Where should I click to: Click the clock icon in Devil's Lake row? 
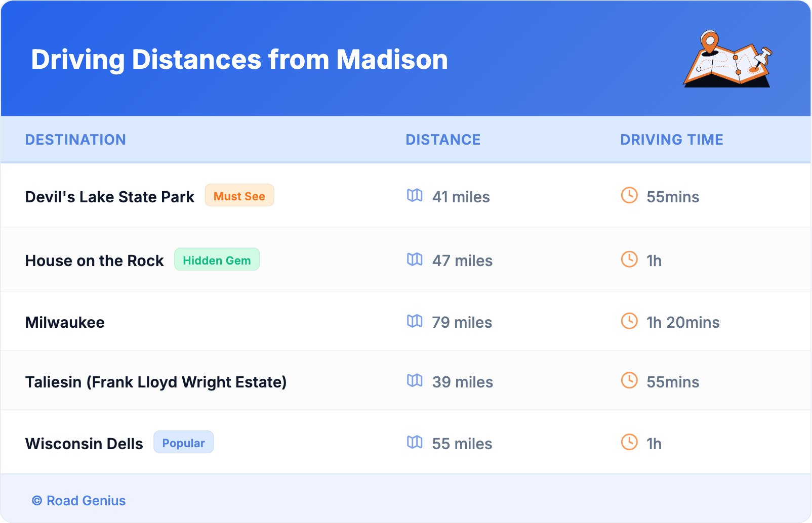click(x=629, y=196)
